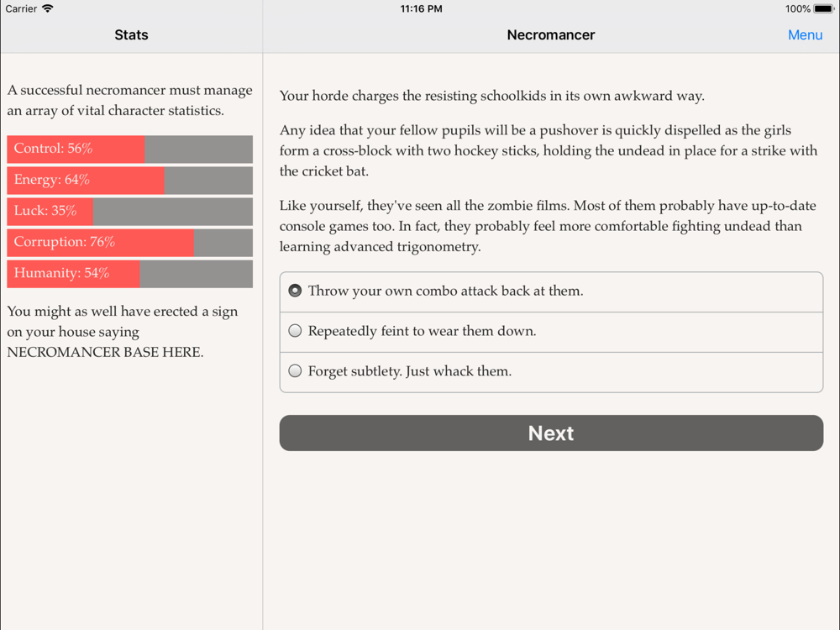Click the 'Your horde charges' opening sentence
Viewport: 840px width, 630px height.
491,96
